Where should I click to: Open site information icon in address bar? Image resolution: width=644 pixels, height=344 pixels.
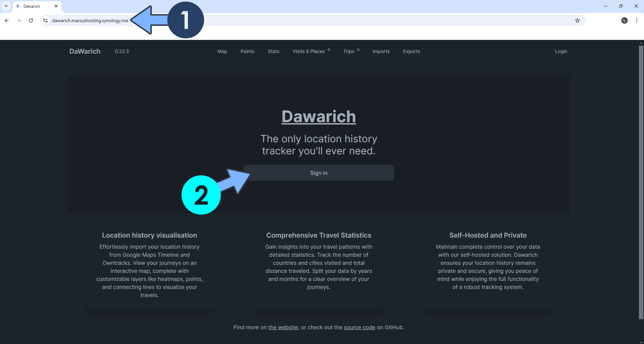[x=45, y=20]
